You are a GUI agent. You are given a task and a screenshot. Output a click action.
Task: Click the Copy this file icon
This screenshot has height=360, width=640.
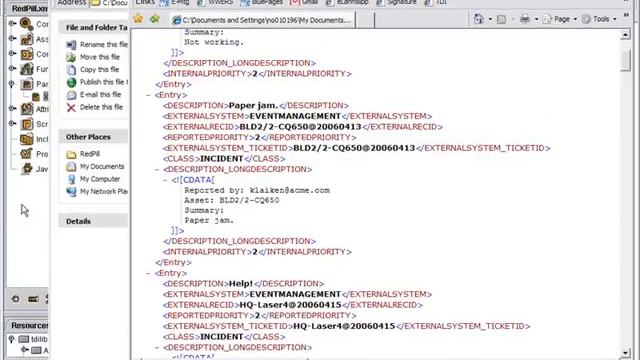(71, 70)
